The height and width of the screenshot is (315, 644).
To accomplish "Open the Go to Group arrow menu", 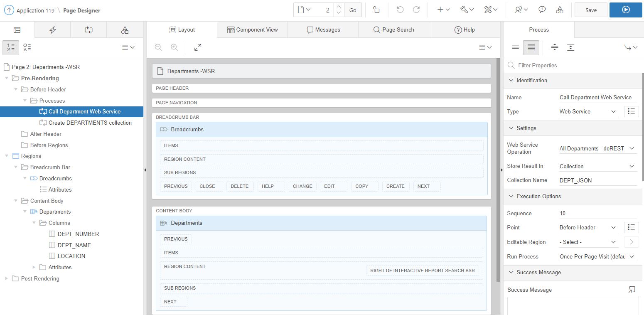I will (x=631, y=48).
